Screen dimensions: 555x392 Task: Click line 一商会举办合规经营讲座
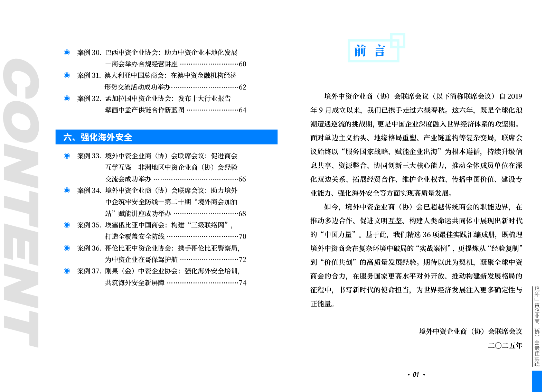141,64
